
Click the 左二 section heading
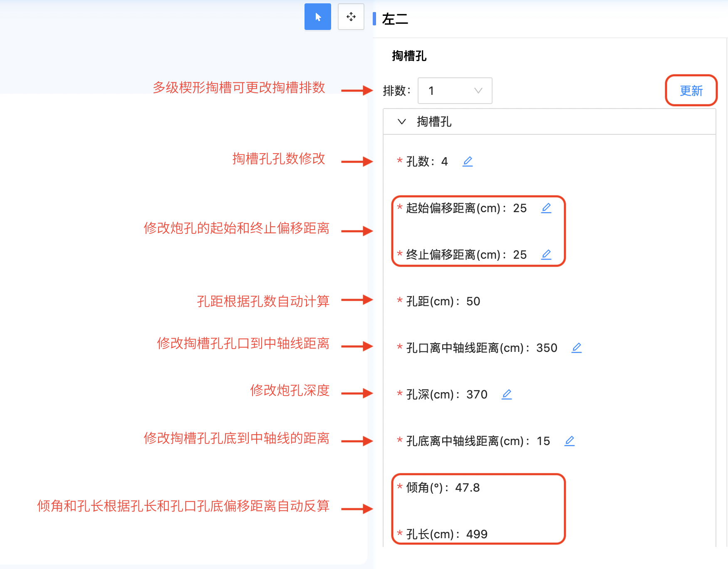(x=395, y=19)
